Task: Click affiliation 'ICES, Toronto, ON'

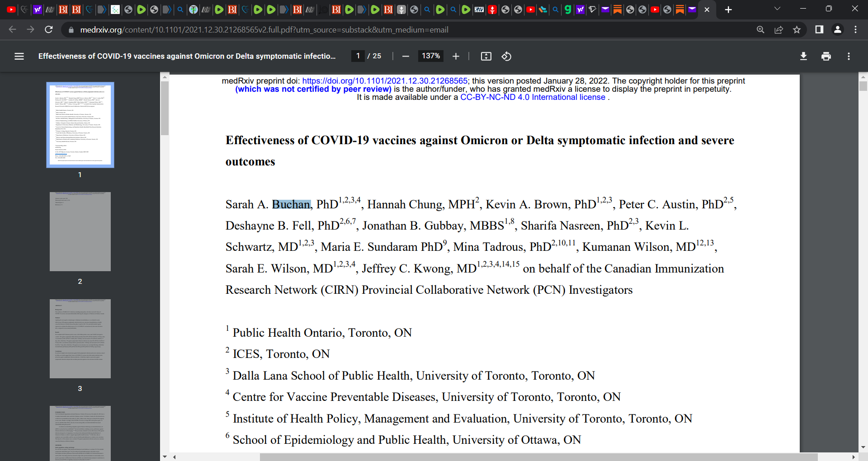Action: click(x=281, y=354)
